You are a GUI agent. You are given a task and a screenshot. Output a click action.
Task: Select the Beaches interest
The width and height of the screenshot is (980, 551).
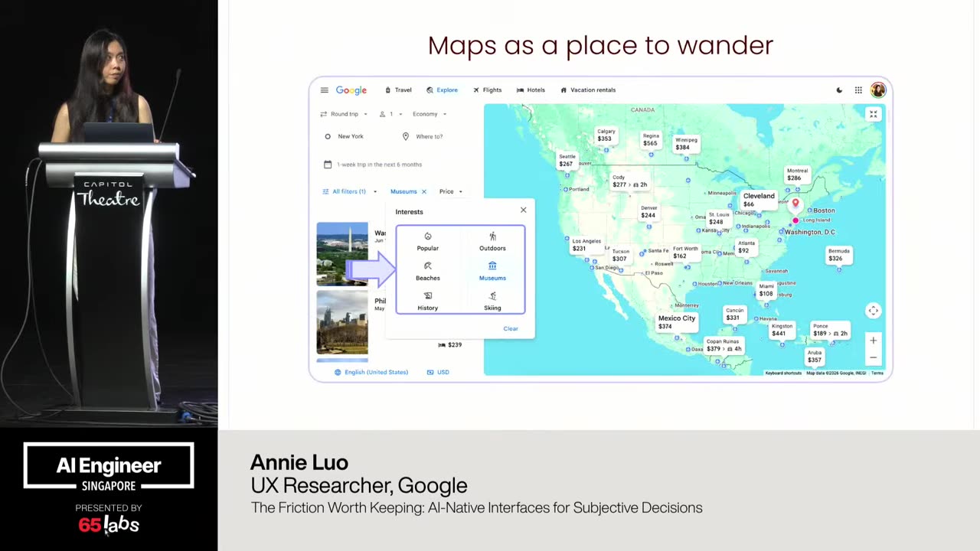pyautogui.click(x=428, y=271)
